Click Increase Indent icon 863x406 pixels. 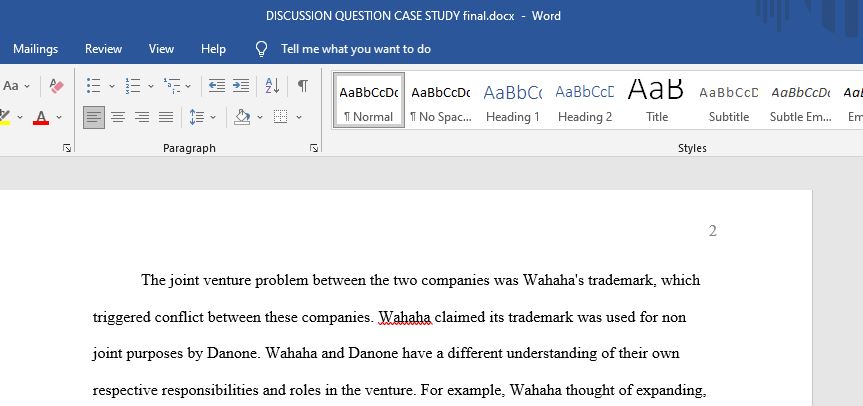point(241,86)
